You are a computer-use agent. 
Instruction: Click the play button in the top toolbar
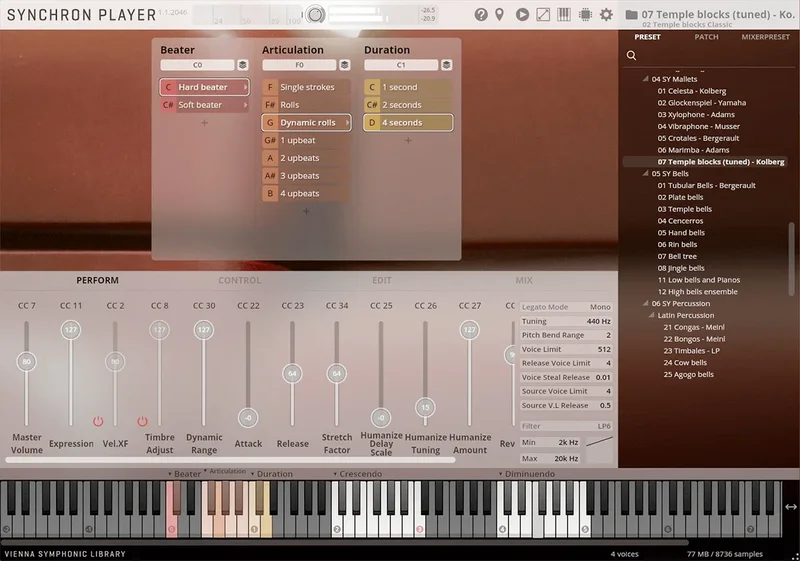pyautogui.click(x=522, y=14)
